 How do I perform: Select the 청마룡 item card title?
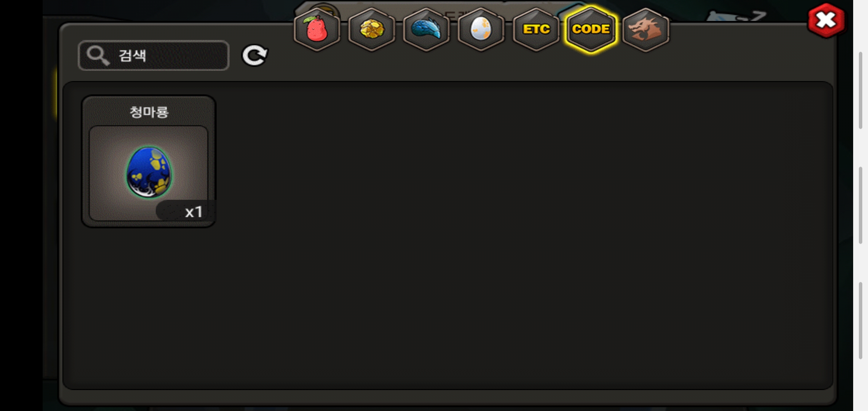[149, 112]
